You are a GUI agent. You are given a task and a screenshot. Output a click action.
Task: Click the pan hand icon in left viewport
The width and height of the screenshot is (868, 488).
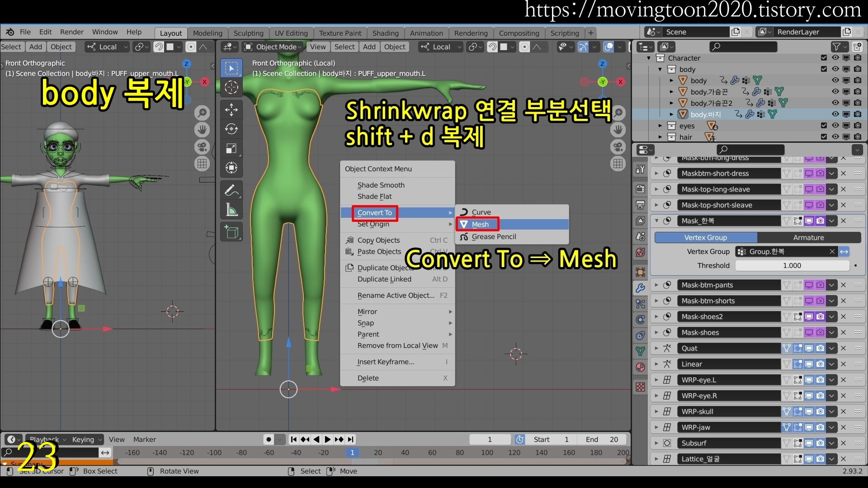[x=202, y=130]
